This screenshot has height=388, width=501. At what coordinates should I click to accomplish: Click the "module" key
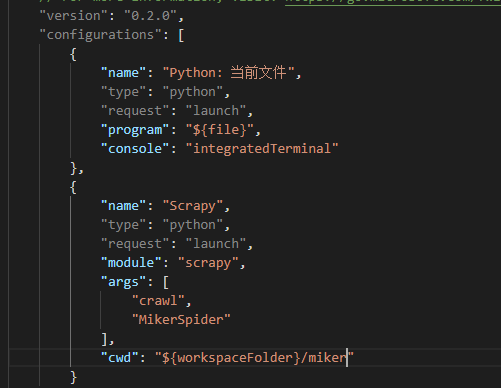tap(131, 263)
